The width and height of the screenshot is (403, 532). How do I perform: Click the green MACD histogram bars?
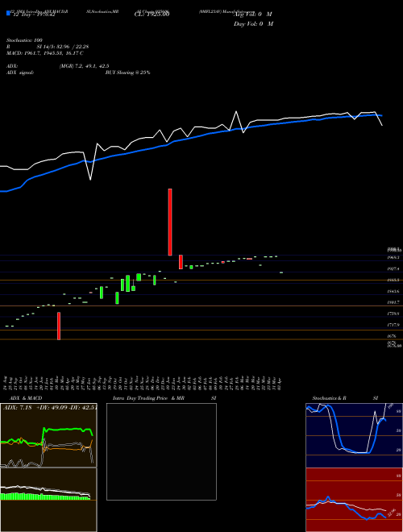click(45, 497)
